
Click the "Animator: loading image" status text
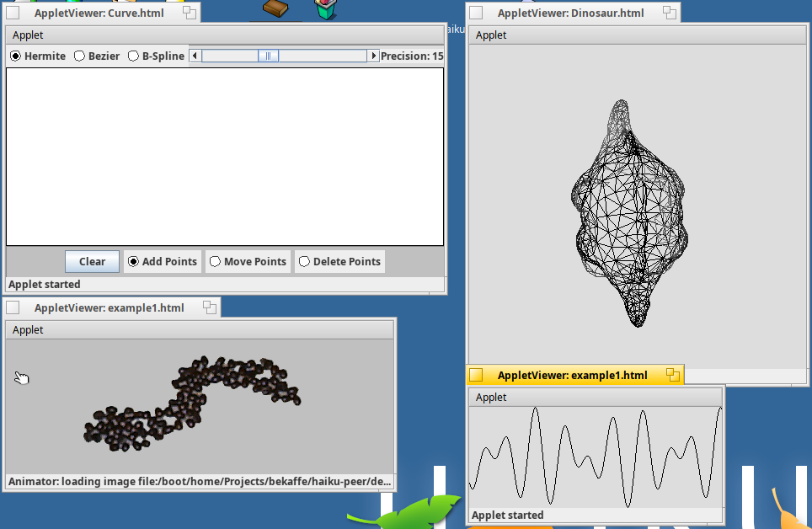coord(200,482)
